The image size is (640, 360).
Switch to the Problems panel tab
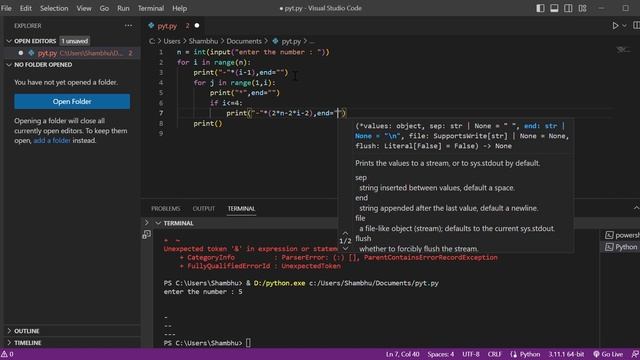click(x=165, y=209)
